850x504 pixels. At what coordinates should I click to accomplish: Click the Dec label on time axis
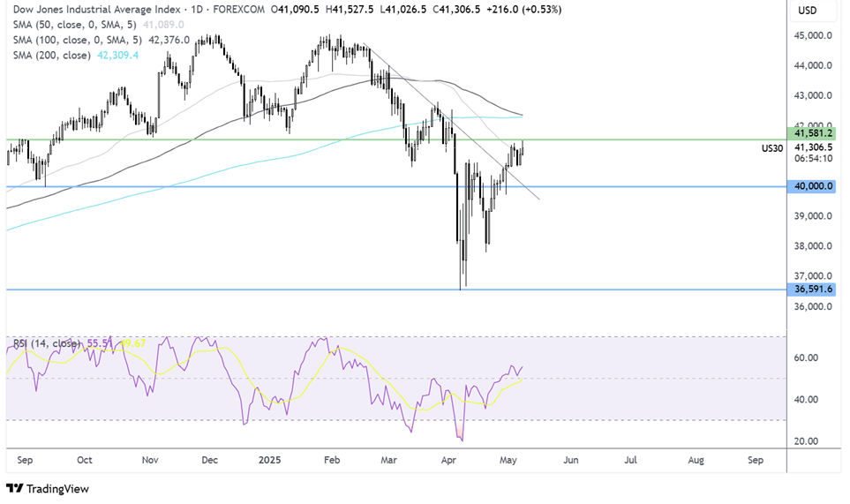point(210,460)
